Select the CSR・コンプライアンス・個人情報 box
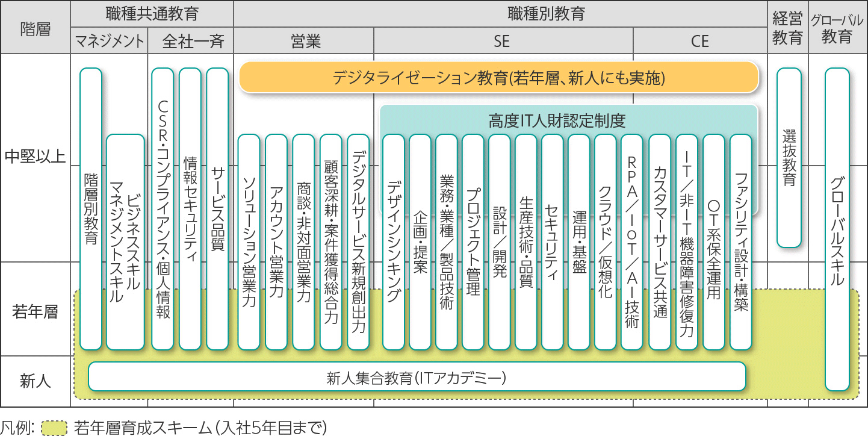The height and width of the screenshot is (436, 868). [x=163, y=209]
